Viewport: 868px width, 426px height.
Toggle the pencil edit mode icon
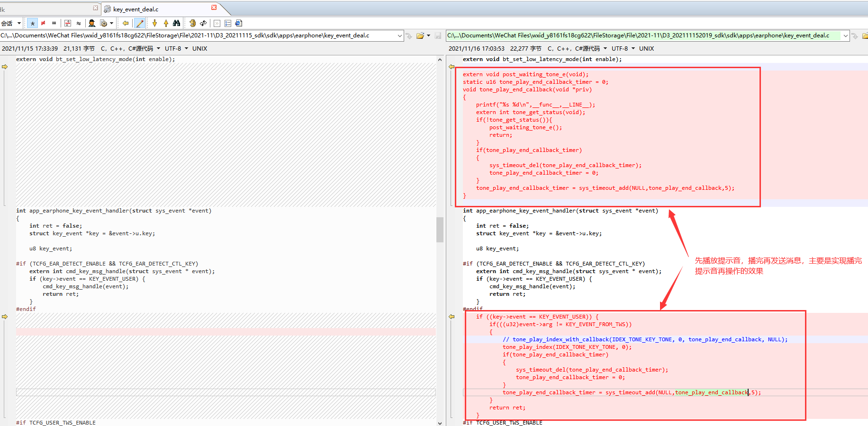click(140, 23)
